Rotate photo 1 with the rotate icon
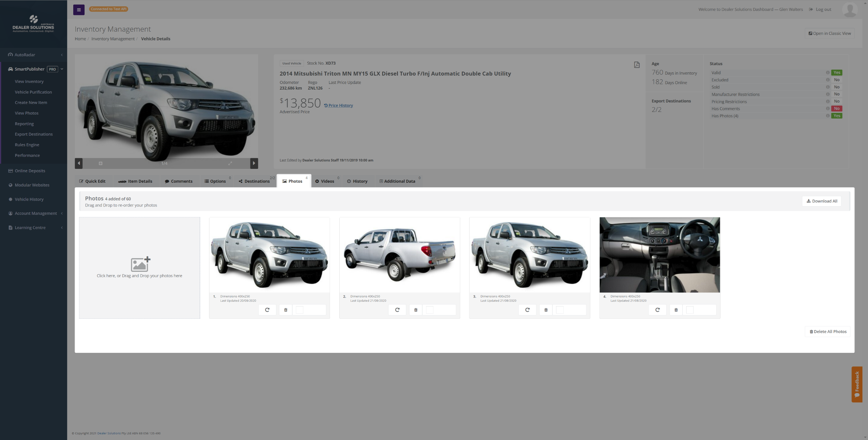868x440 pixels. (x=267, y=310)
